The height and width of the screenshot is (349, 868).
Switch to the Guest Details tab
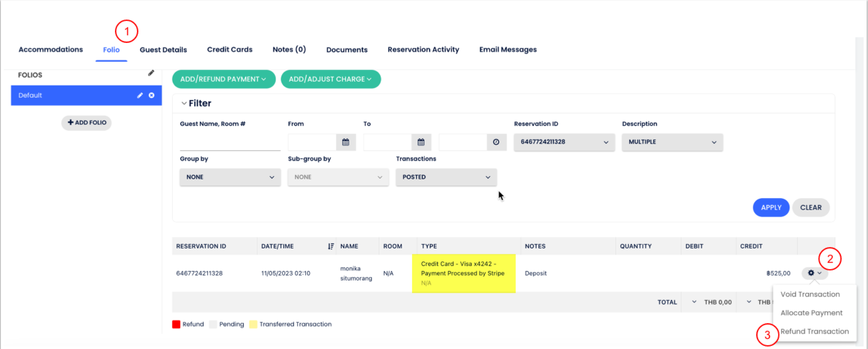[x=163, y=50]
